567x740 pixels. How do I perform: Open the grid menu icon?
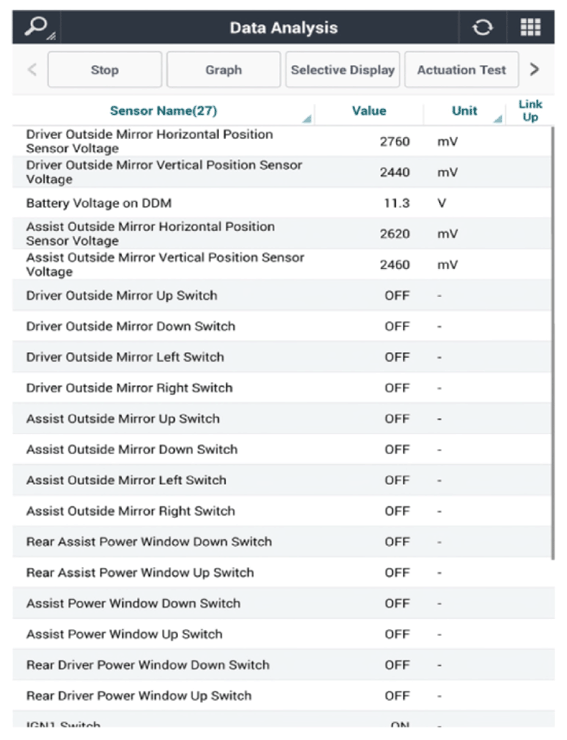(x=530, y=27)
